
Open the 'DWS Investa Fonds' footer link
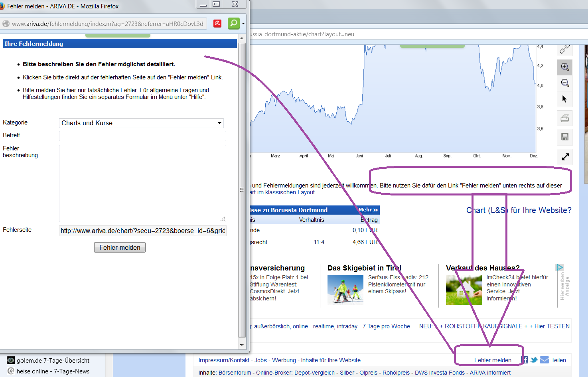[440, 373]
